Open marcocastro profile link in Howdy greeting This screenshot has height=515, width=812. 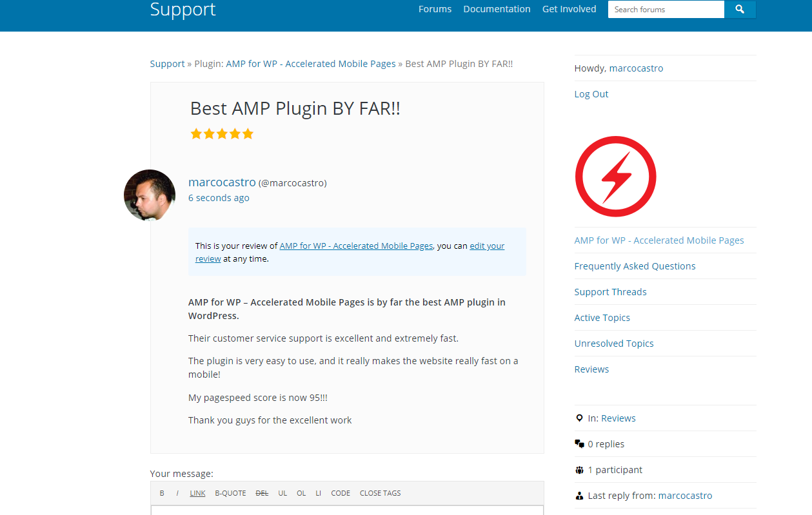[x=636, y=68]
